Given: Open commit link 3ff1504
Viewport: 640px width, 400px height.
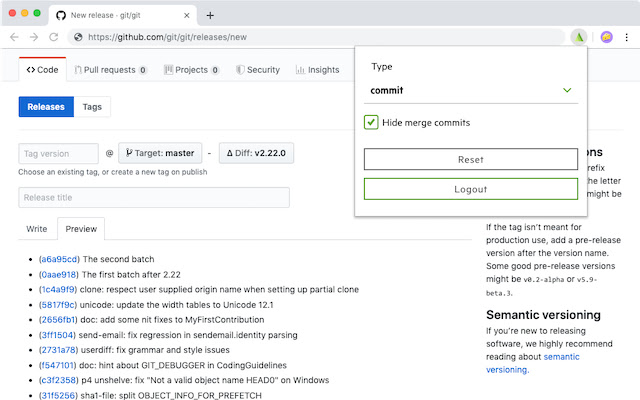Looking at the screenshot, I should (x=58, y=335).
